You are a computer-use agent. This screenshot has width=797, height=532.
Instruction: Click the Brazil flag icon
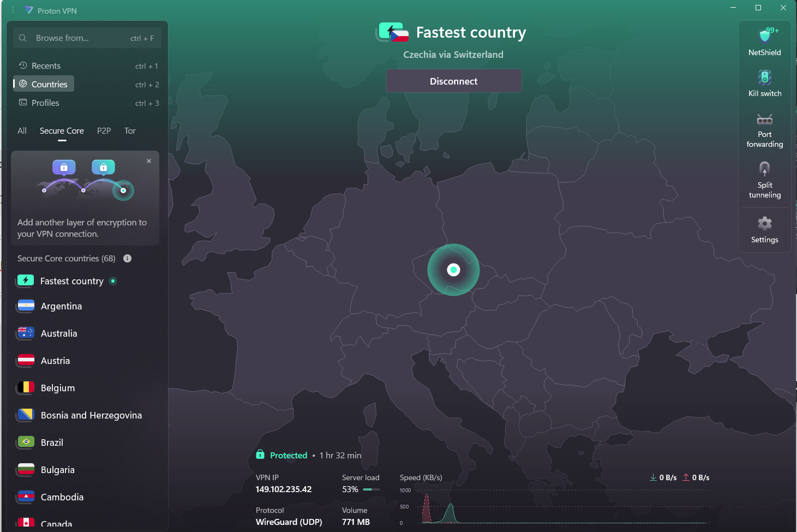pos(26,443)
